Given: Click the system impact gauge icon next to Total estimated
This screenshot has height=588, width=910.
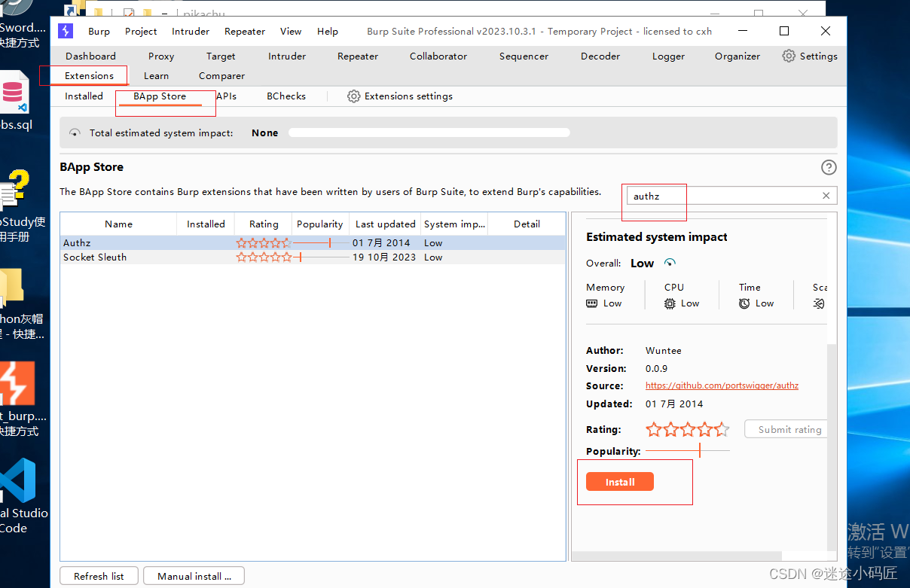Looking at the screenshot, I should click(x=75, y=133).
